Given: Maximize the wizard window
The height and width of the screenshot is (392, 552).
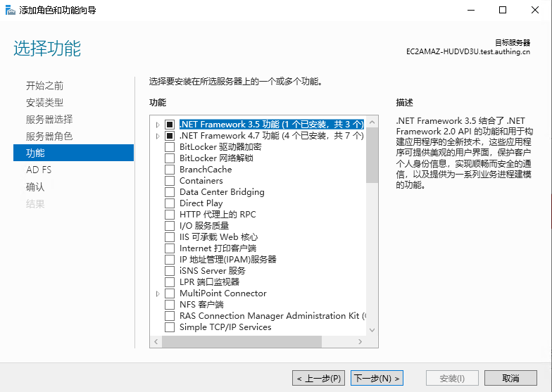Looking at the screenshot, I should coord(503,10).
